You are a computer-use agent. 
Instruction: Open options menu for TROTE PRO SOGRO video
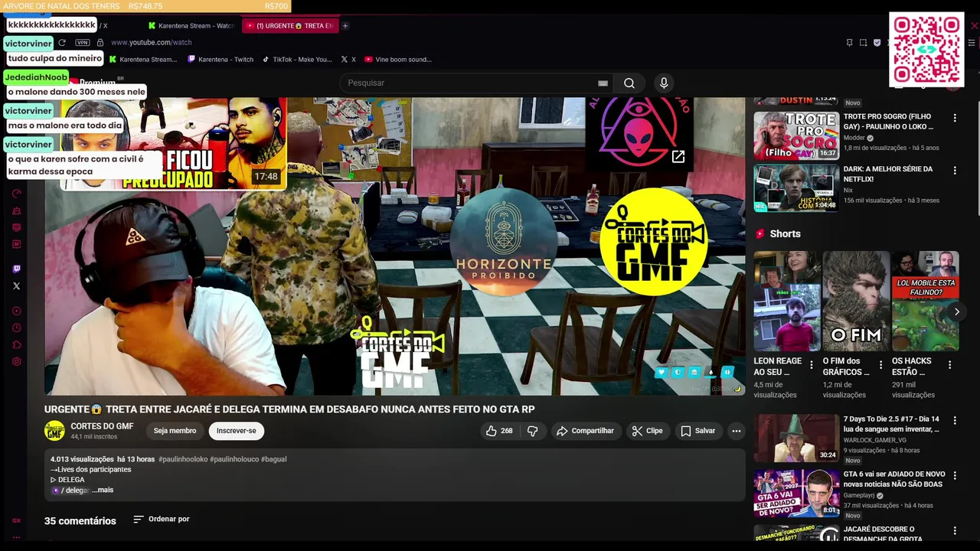[x=955, y=118]
